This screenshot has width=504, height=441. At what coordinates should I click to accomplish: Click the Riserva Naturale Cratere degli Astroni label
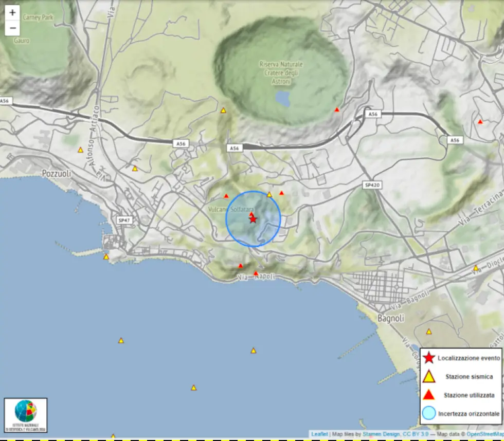[281, 73]
